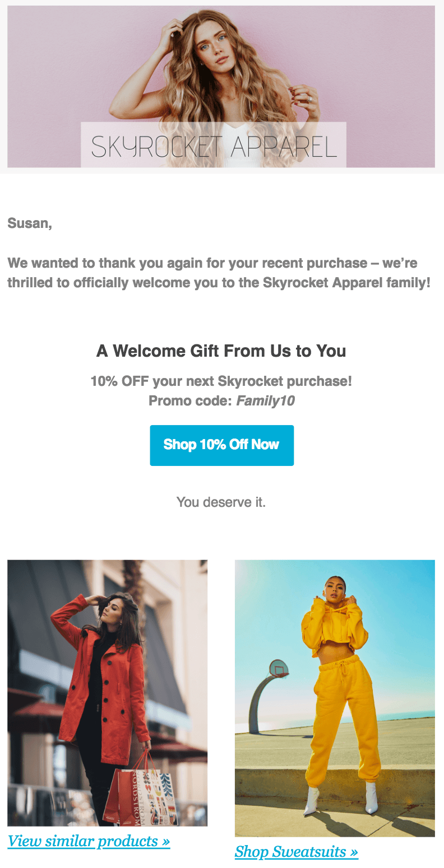
Task: Click the 10% OFF announcement text
Action: (221, 381)
